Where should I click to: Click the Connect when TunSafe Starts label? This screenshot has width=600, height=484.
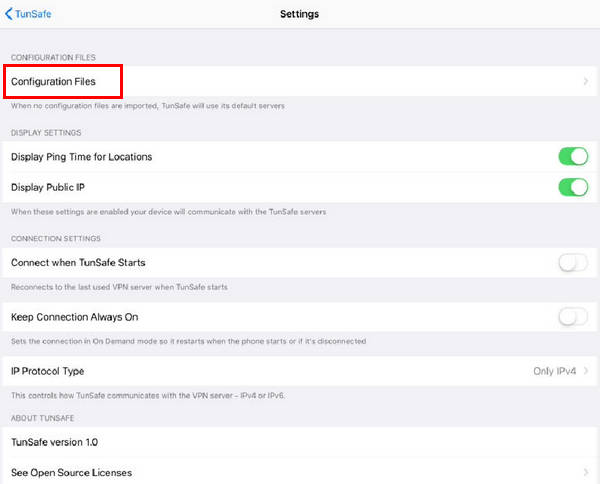78,263
